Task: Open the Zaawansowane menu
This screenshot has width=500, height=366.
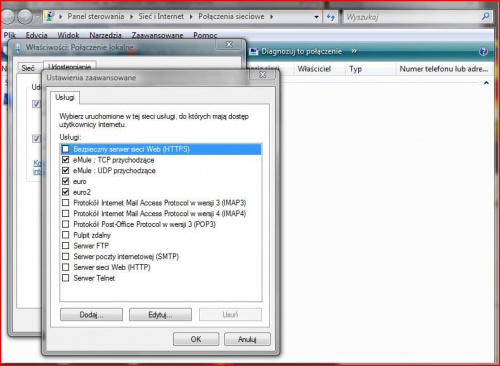Action: pos(157,35)
